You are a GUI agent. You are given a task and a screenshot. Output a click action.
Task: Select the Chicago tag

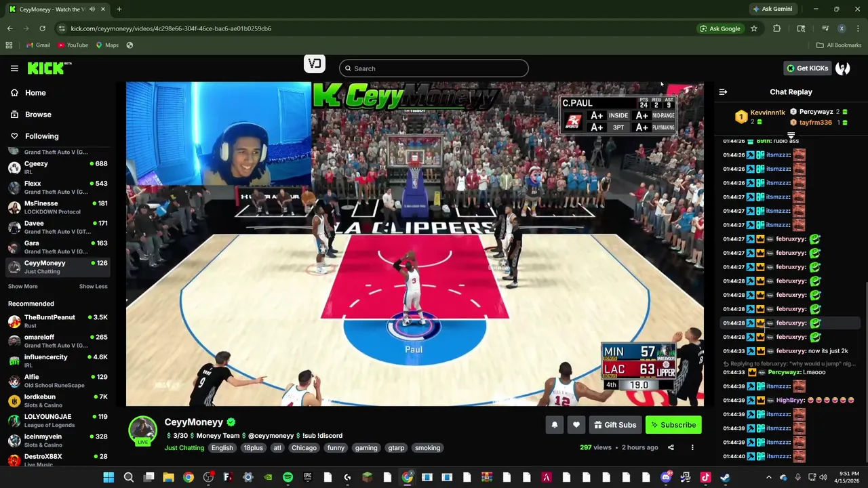(x=304, y=448)
